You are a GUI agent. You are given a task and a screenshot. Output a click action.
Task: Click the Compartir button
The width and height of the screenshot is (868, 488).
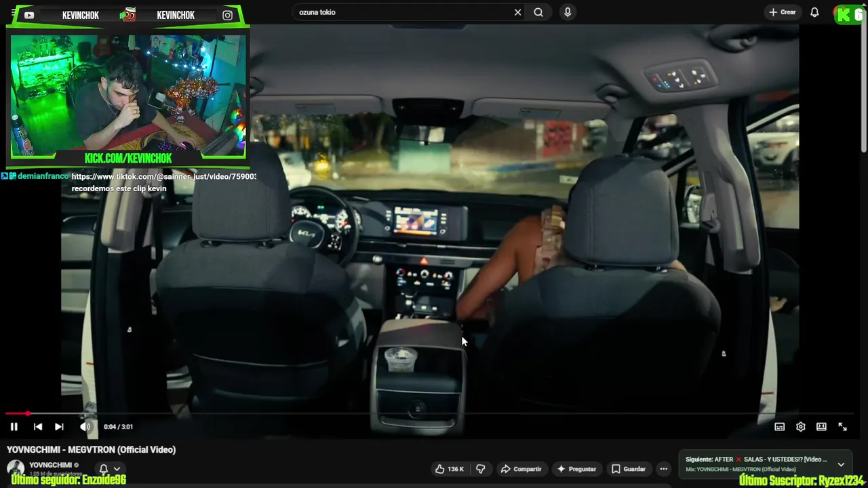pos(521,469)
